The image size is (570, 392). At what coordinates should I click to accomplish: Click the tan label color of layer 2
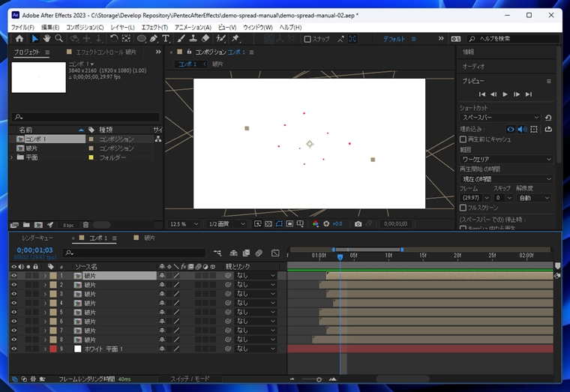(x=53, y=285)
